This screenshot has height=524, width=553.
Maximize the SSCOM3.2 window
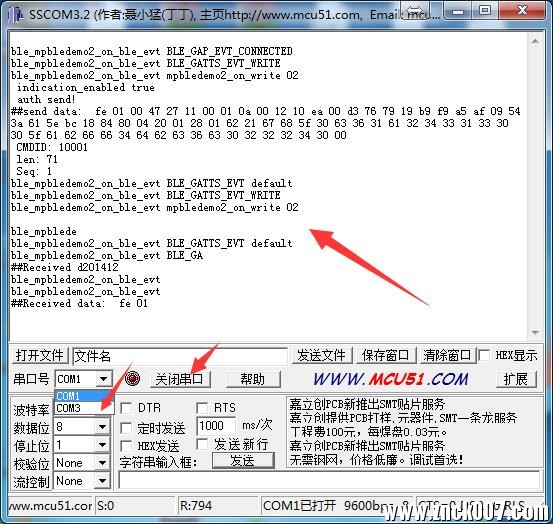coord(485,11)
